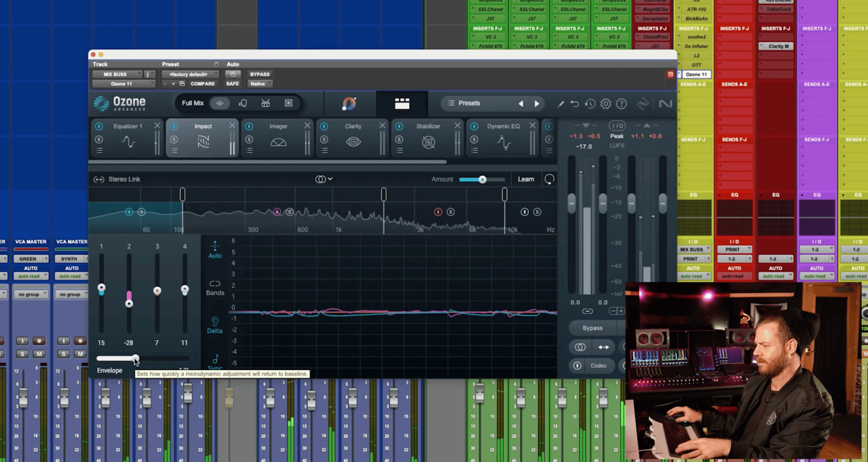Toggle Dynamic EQ power button
The width and height of the screenshot is (868, 462).
tap(474, 126)
